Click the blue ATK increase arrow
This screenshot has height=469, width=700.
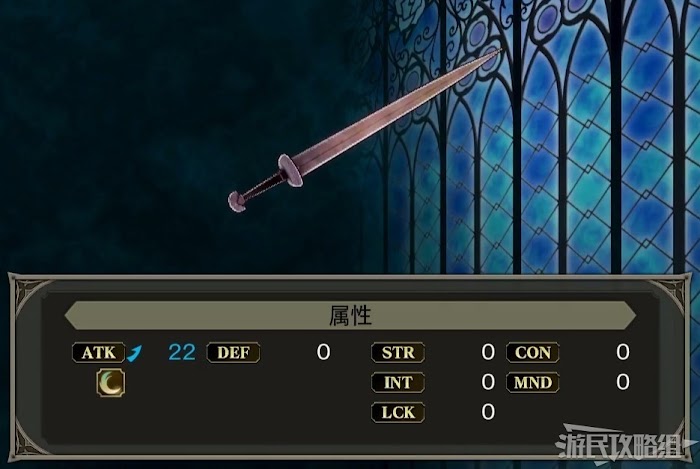pyautogui.click(x=134, y=353)
